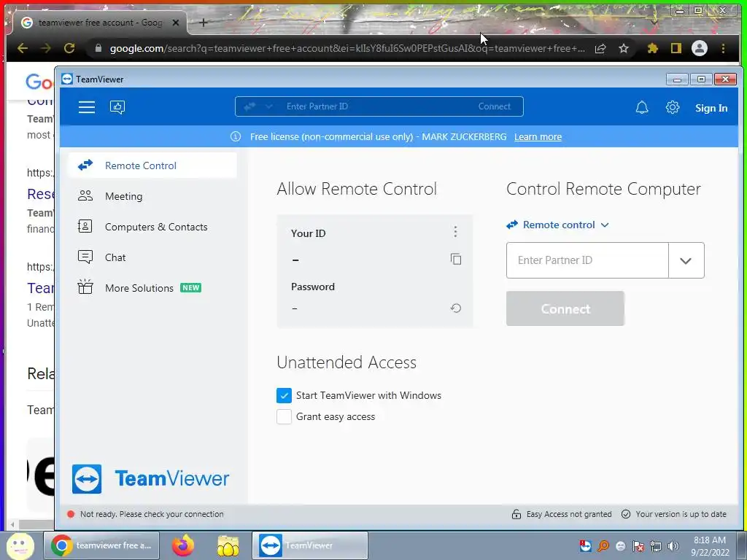Select the teamviewer free account Chrome tab

coord(100,23)
